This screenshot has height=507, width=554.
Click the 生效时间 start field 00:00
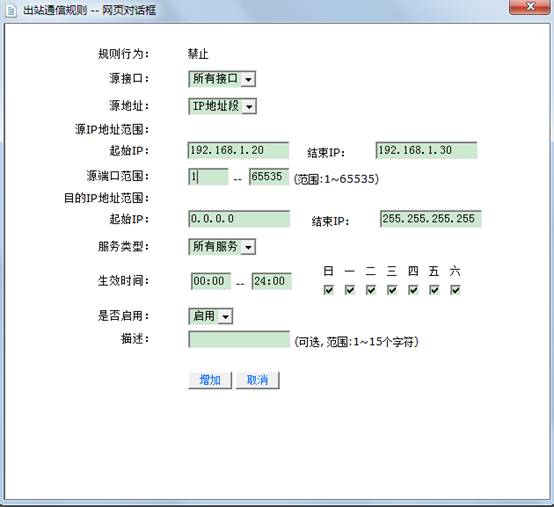coord(211,281)
